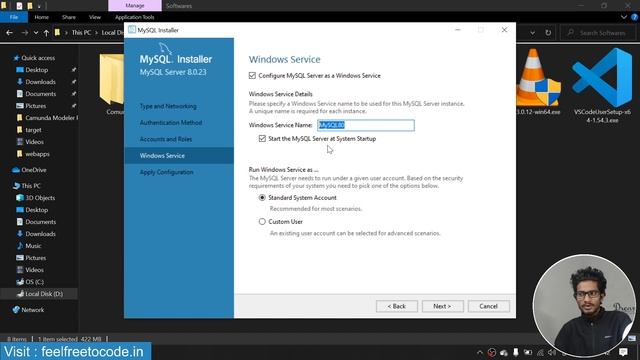Open Explorer help icon
The image size is (640, 360).
(635, 17)
